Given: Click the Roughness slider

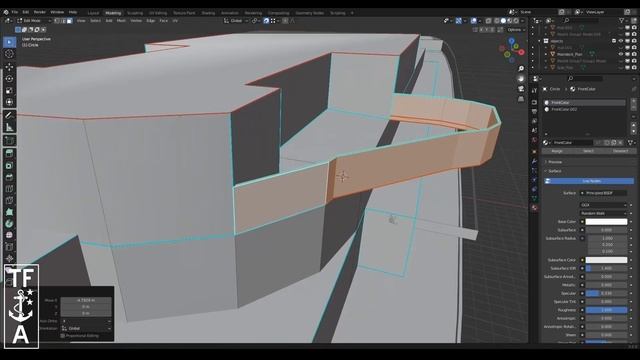Looking at the screenshot, I should coord(606,310).
